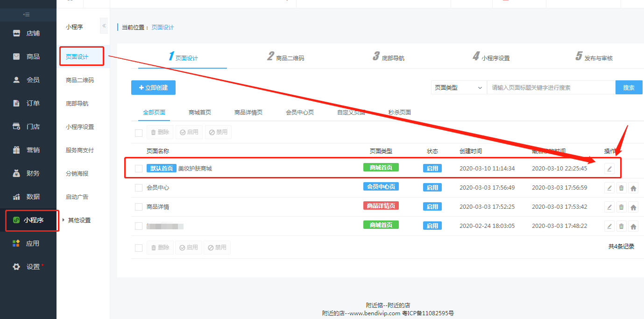The image size is (644, 319).
Task: Show the 全部页面 filter tab
Action: [154, 113]
